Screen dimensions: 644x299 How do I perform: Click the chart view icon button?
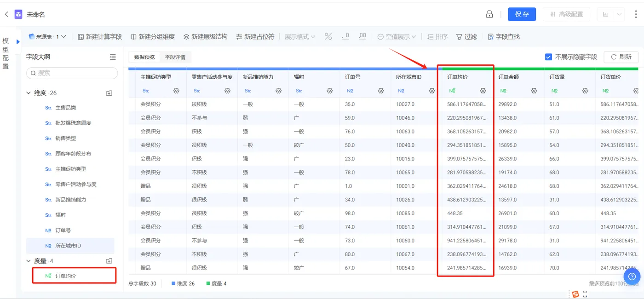(x=605, y=14)
